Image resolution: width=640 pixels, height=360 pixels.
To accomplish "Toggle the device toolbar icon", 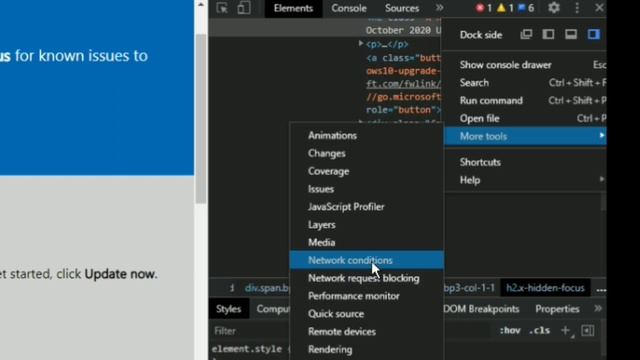I will pyautogui.click(x=244, y=8).
